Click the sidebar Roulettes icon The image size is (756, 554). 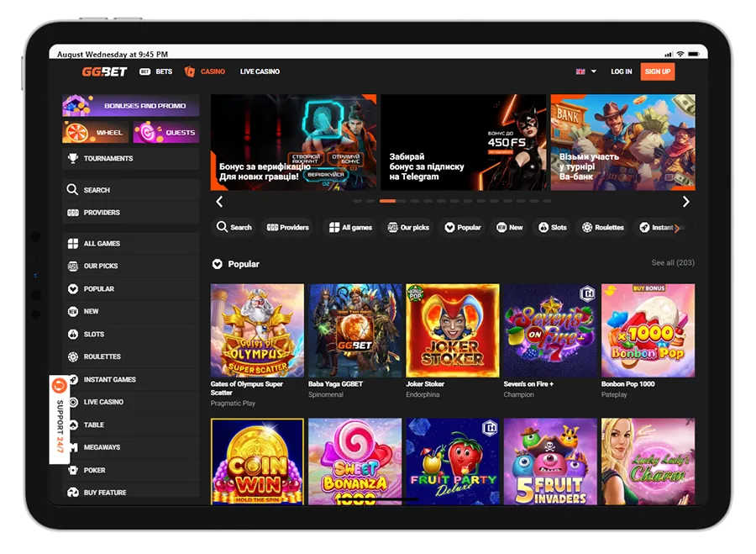point(73,356)
